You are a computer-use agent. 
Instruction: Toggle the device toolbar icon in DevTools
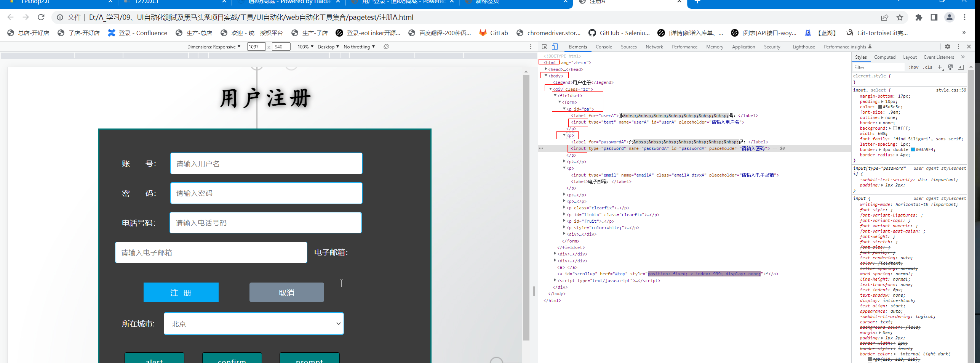click(x=555, y=47)
